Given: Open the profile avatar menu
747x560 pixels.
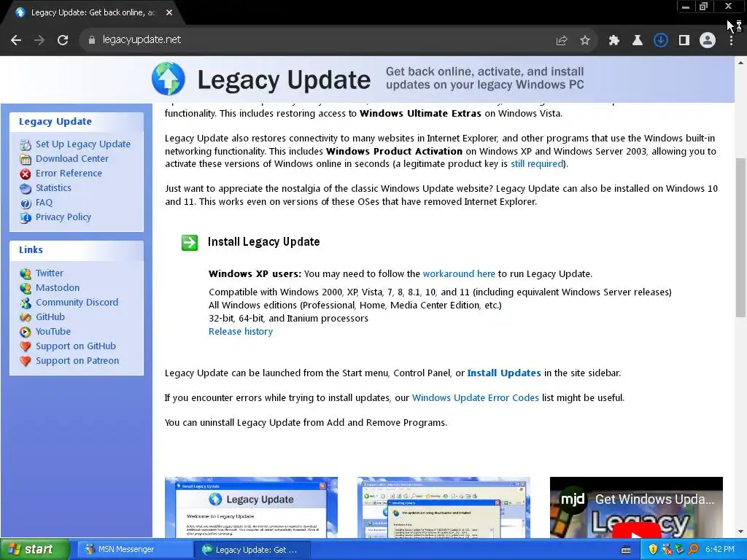Looking at the screenshot, I should 708,41.
